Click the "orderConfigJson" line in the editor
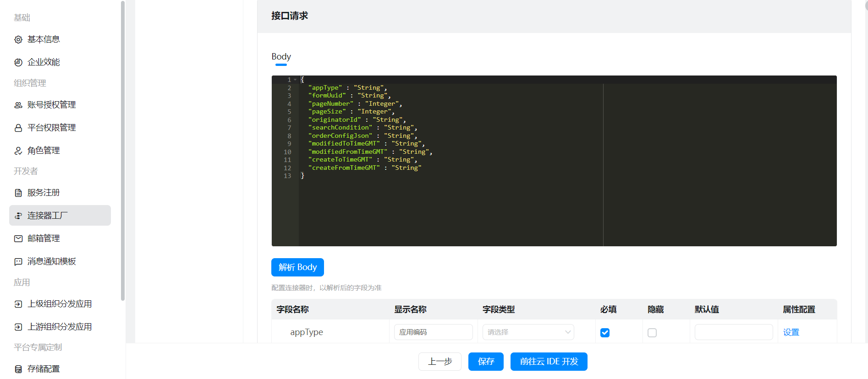This screenshot has height=379, width=868. [x=363, y=136]
